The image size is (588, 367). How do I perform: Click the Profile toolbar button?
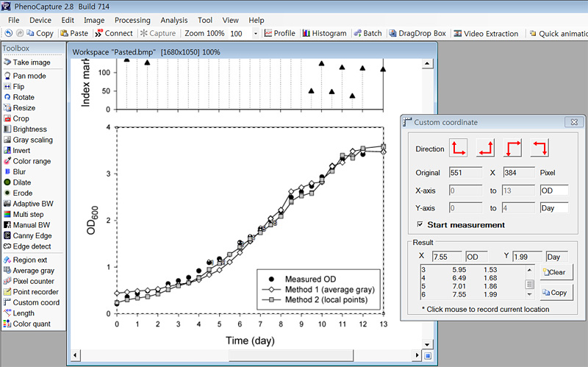pos(279,33)
